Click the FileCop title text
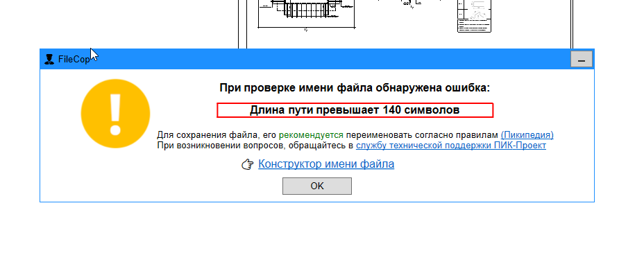The width and height of the screenshot is (644, 280). (74, 60)
